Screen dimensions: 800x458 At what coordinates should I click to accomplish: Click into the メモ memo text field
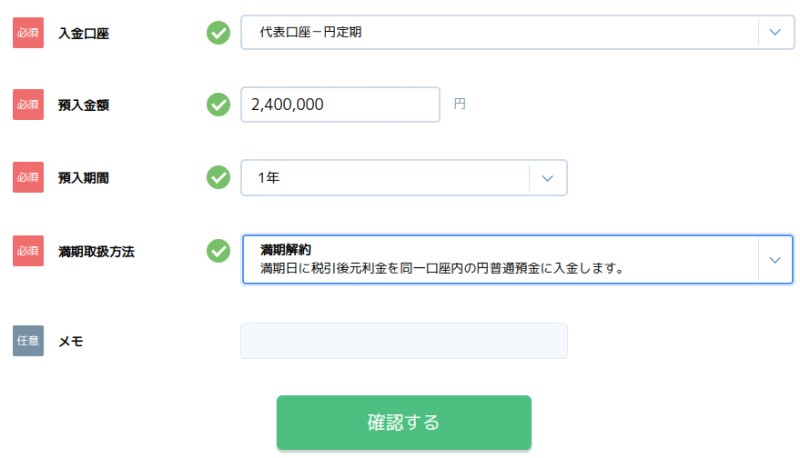pos(403,340)
